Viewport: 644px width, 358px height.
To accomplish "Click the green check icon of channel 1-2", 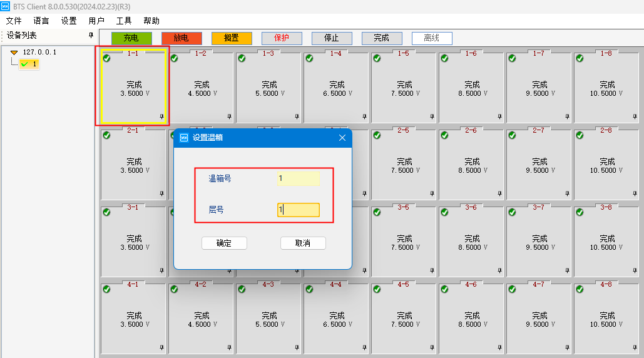I will pos(174,58).
